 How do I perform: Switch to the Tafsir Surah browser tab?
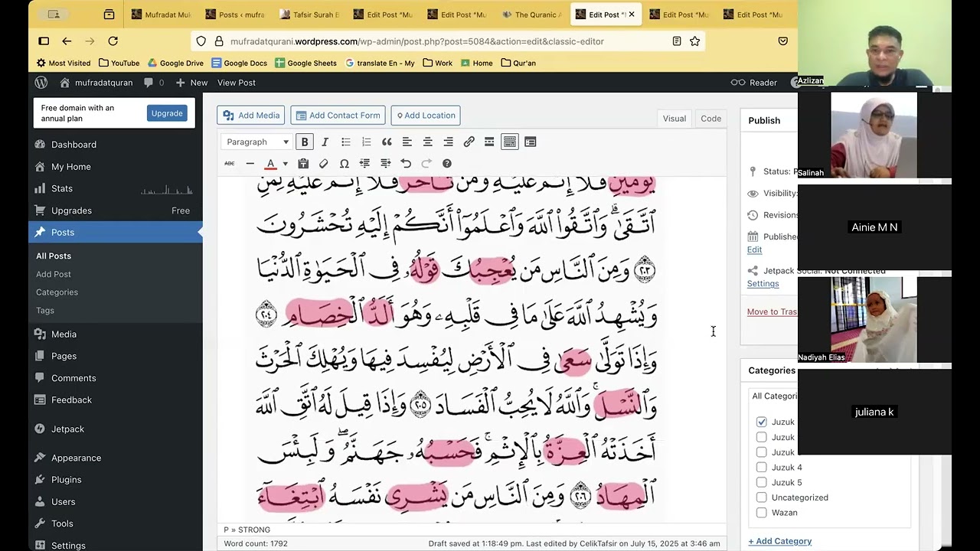tap(309, 15)
